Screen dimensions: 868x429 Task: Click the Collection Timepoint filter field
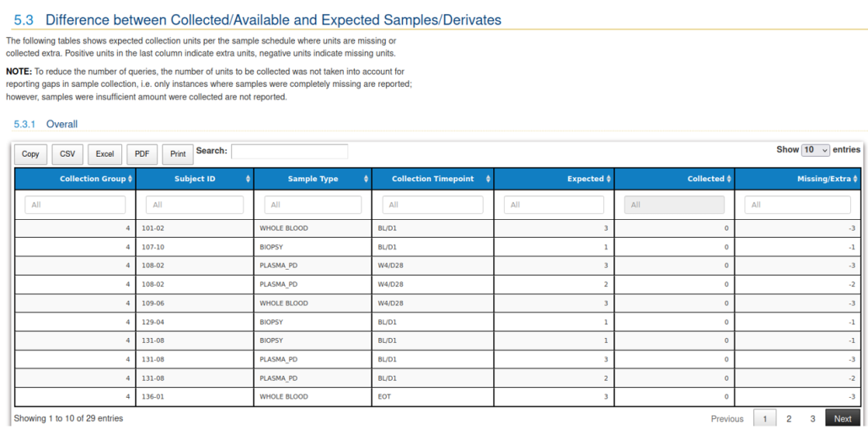point(432,205)
